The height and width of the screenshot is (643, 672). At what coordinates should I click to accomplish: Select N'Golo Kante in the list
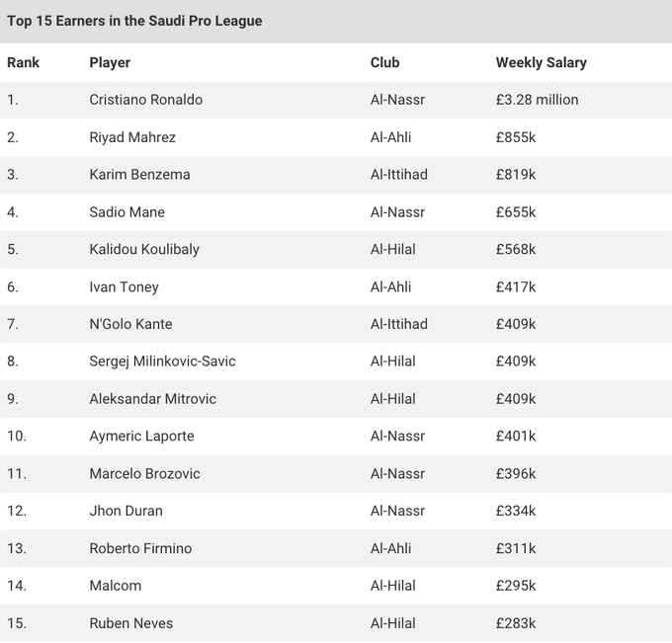[x=130, y=324]
